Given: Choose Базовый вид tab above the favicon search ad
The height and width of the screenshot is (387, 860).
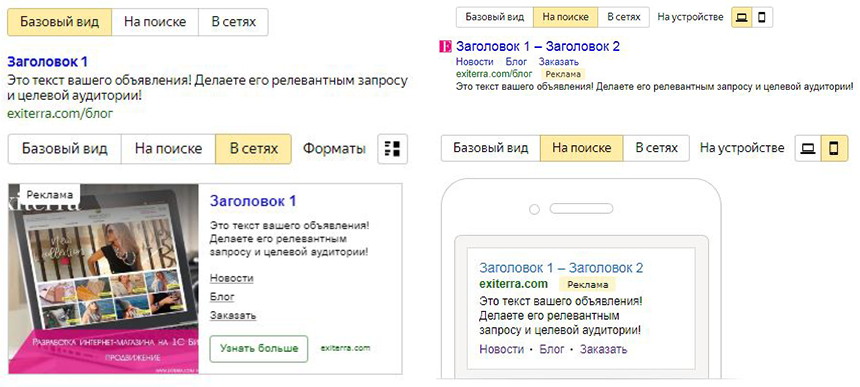Looking at the screenshot, I should point(495,17).
